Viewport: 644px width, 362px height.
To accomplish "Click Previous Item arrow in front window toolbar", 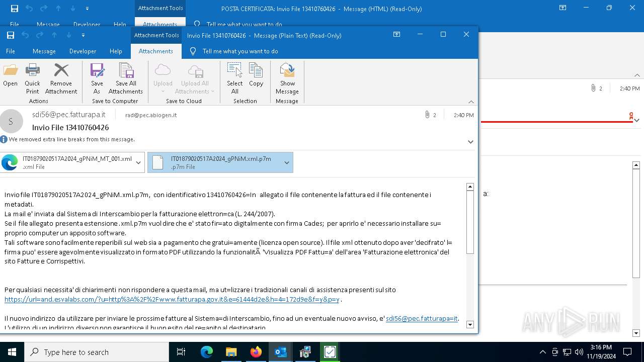I will point(54,35).
